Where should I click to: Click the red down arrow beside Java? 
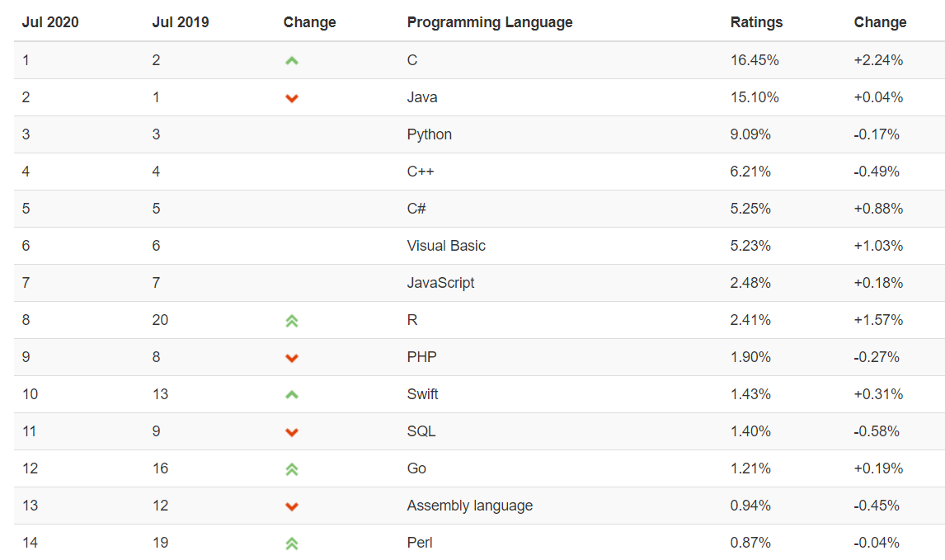pos(291,98)
